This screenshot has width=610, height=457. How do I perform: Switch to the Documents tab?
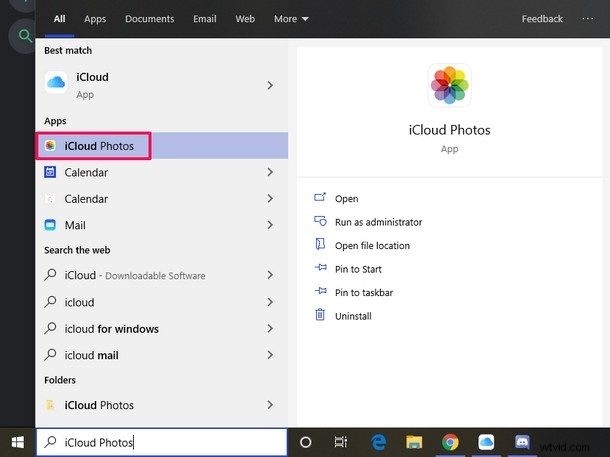point(149,19)
